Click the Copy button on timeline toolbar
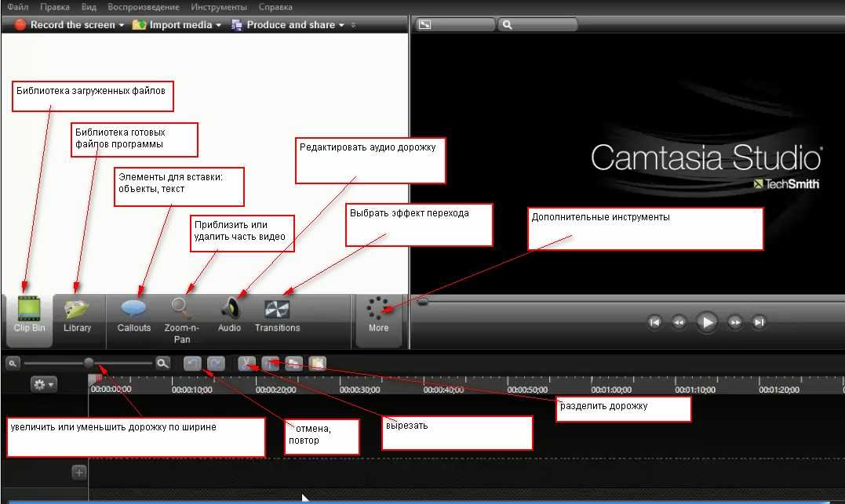Screen dimensions: 845x504 [x=293, y=364]
